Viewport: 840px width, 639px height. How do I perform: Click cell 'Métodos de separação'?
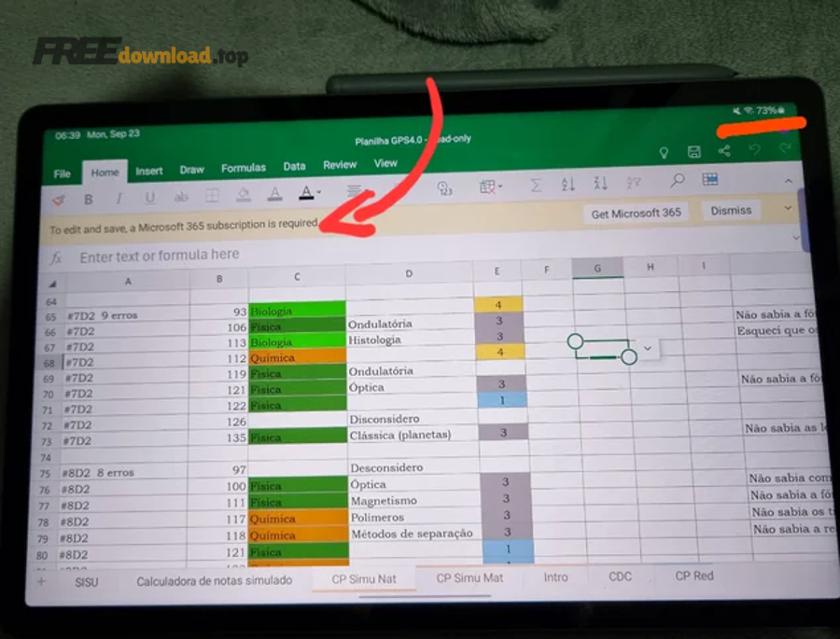(x=415, y=534)
